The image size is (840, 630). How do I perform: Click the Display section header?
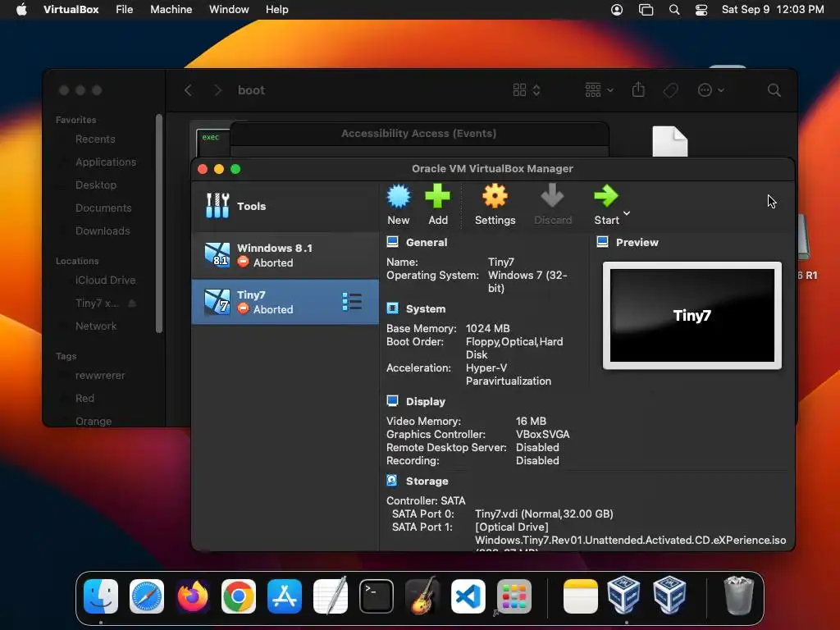click(x=426, y=401)
